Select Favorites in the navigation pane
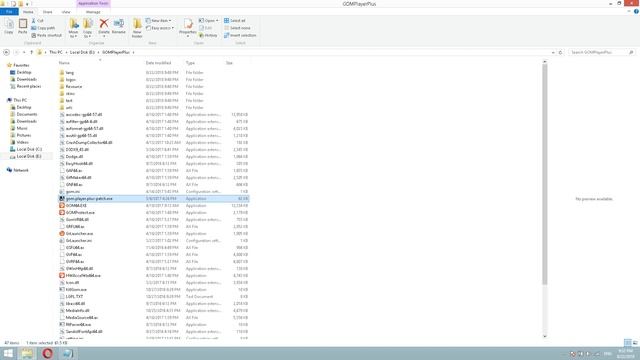Image resolution: width=640 pixels, height=360 pixels. [x=21, y=65]
